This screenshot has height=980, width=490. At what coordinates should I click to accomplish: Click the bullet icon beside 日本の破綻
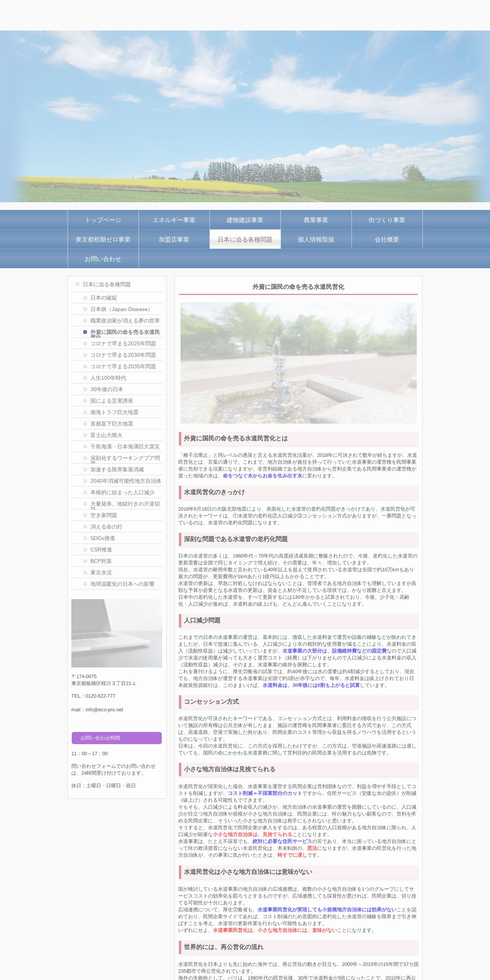click(x=85, y=298)
